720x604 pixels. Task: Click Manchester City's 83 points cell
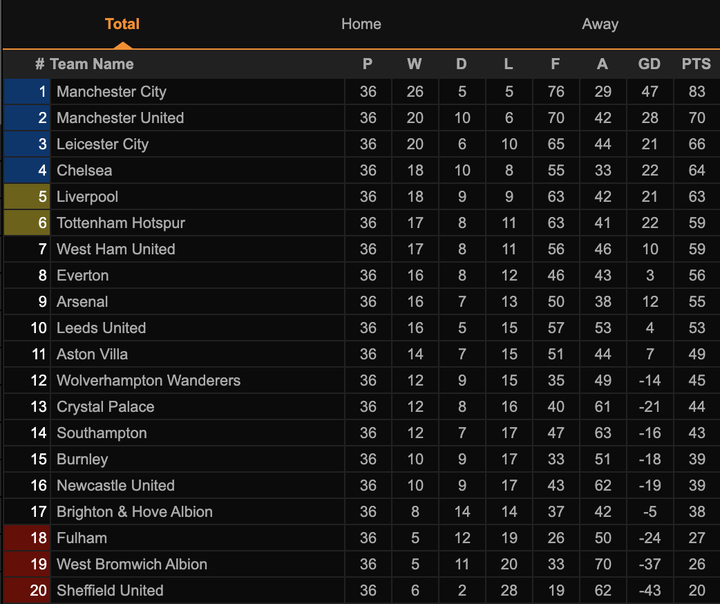(x=696, y=91)
